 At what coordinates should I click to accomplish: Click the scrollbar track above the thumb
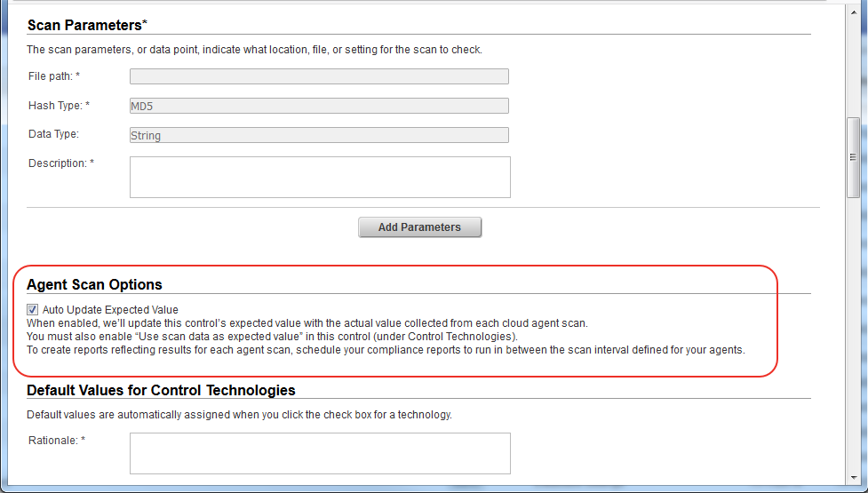click(x=853, y=62)
